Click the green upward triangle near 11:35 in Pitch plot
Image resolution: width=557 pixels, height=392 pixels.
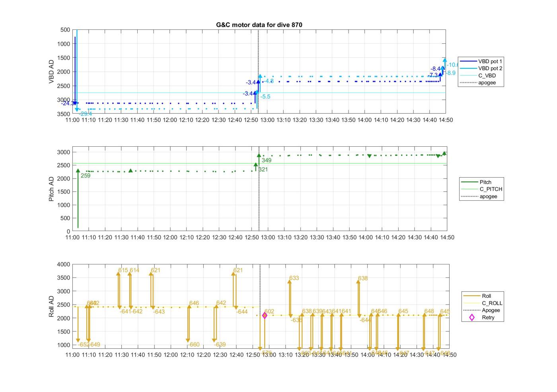coord(130,171)
